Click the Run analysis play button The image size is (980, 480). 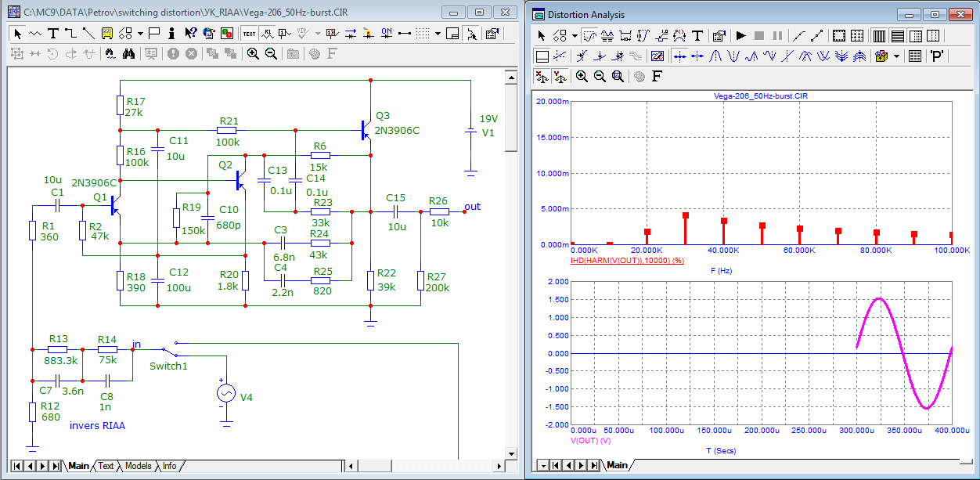pos(740,35)
